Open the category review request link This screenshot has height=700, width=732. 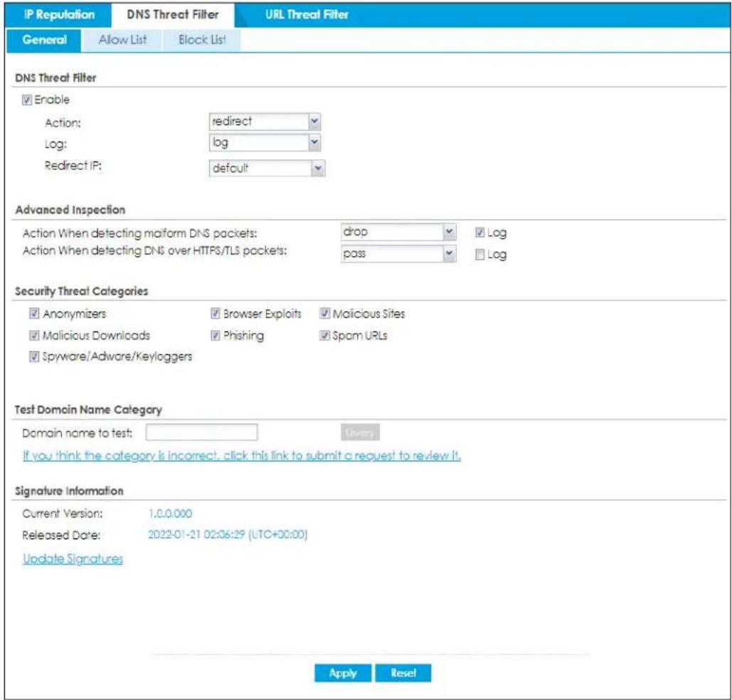pos(242,455)
